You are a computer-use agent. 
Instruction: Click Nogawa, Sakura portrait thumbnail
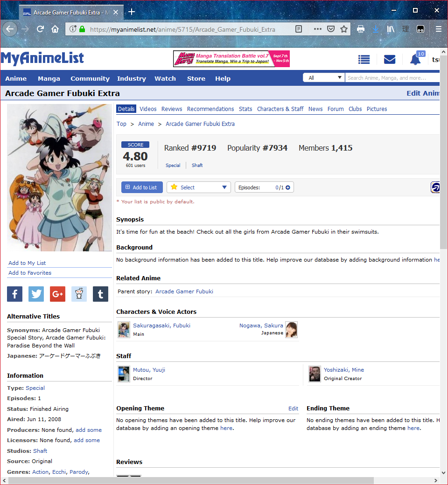point(291,329)
